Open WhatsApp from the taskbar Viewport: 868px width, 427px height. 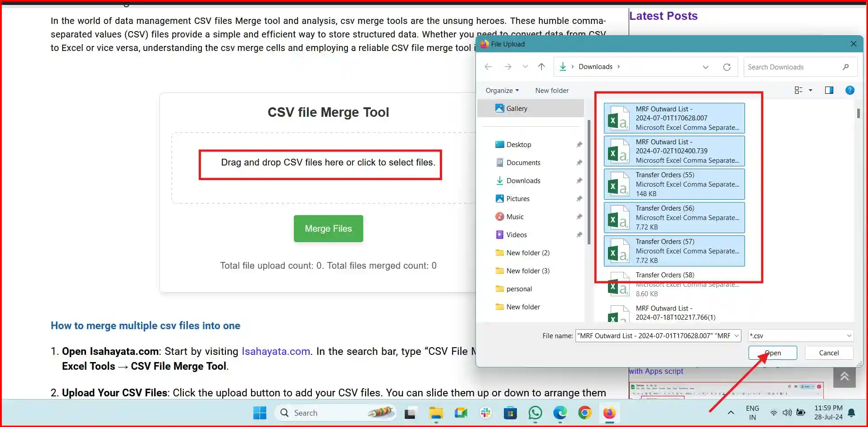click(535, 413)
